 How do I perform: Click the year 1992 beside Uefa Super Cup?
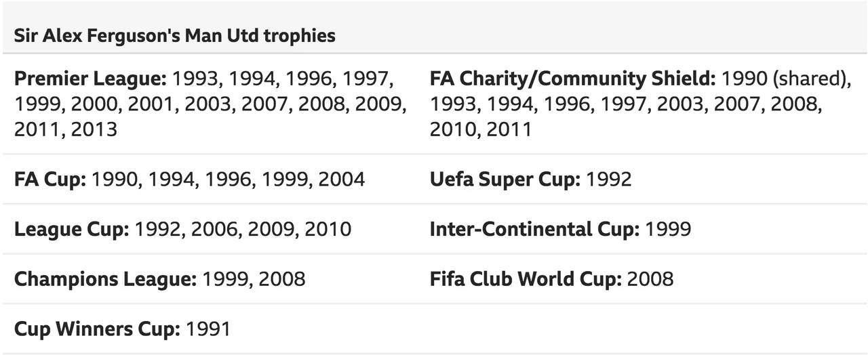click(608, 179)
